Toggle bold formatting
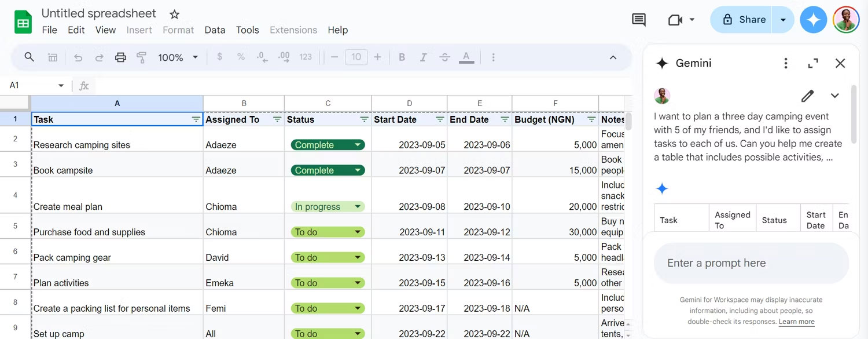Screen dimensions: 868x339 click(x=402, y=57)
